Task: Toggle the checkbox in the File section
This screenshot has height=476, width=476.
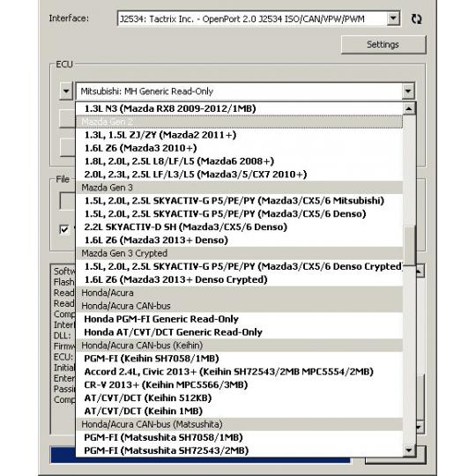Action: point(64,229)
